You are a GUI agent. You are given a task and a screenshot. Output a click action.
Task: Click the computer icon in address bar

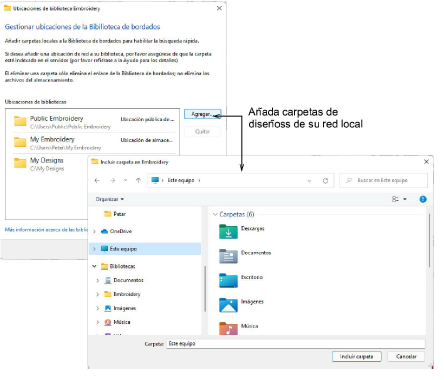[155, 180]
